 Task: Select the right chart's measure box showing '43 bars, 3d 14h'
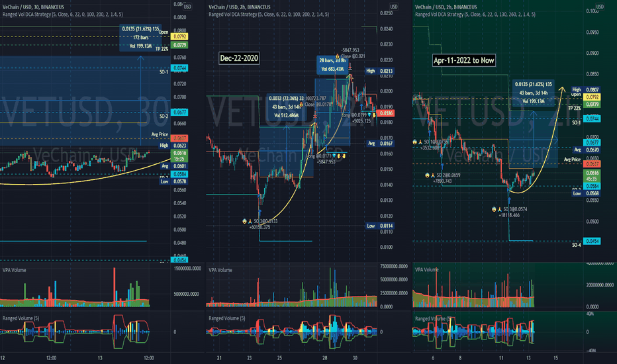(533, 93)
